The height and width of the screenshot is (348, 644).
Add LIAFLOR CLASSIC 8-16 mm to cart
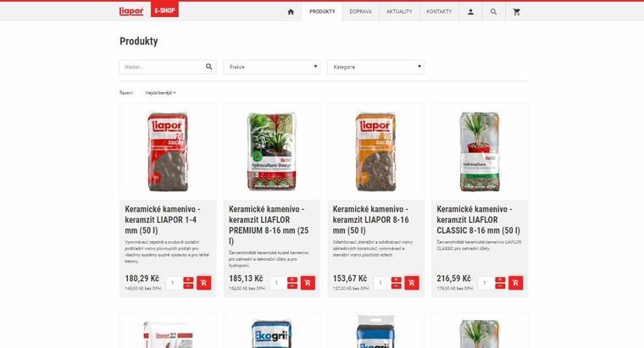(x=516, y=283)
